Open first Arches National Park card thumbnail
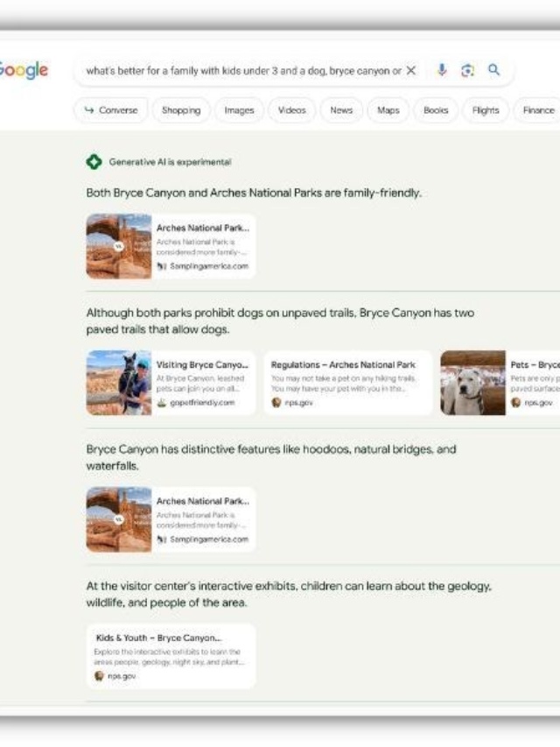The height and width of the screenshot is (747, 560). [119, 246]
